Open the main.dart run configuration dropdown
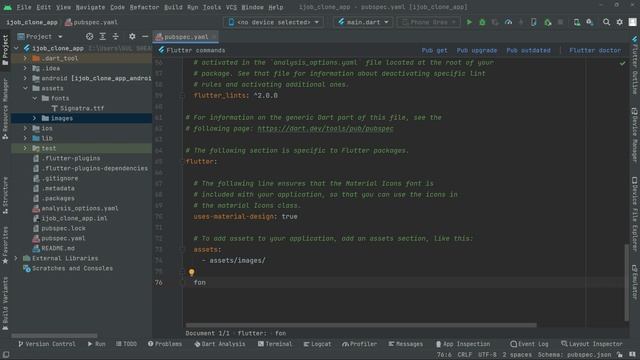 tap(363, 22)
